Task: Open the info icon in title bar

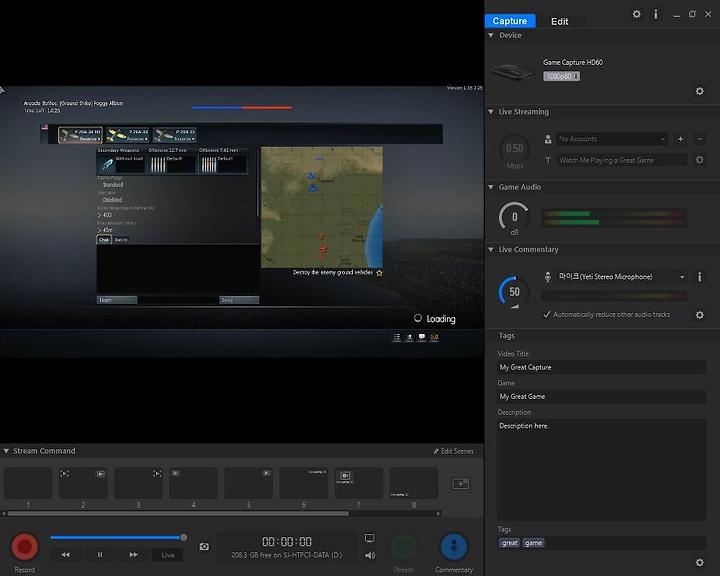Action: tap(656, 14)
